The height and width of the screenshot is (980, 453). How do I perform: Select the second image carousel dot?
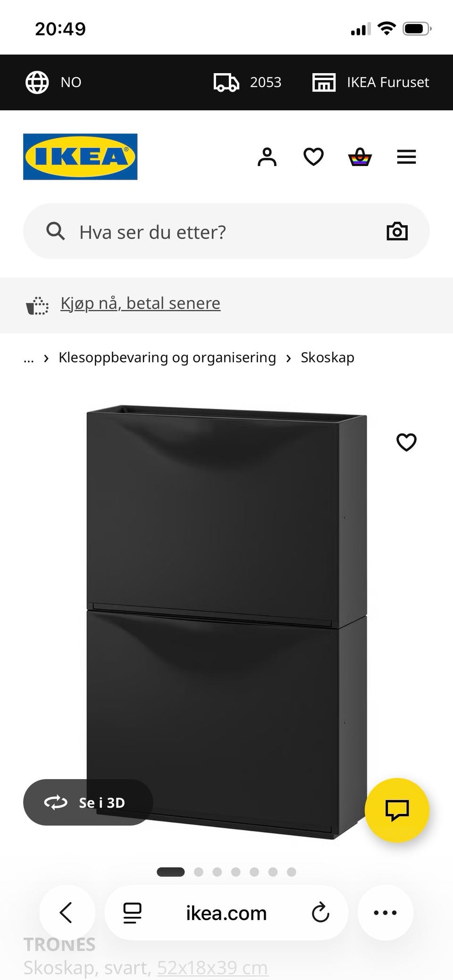coord(199,872)
